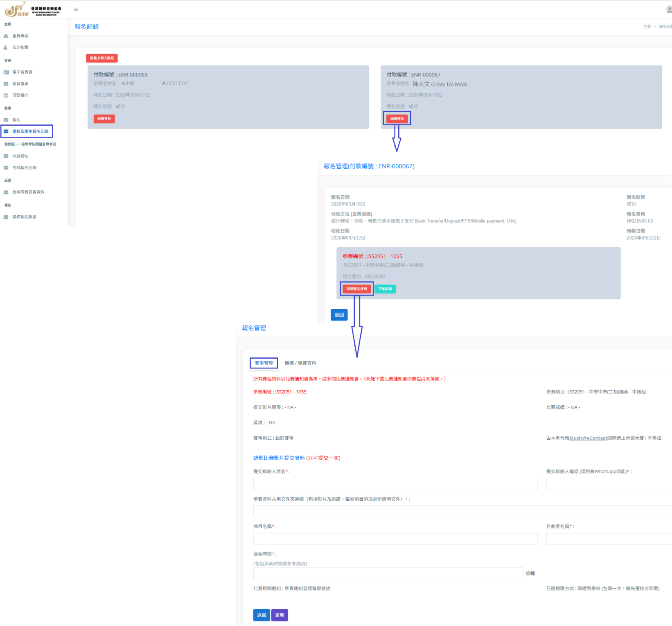Focus the 曲目名稱 input field
Viewport: 672px width, 626px height.
point(395,539)
